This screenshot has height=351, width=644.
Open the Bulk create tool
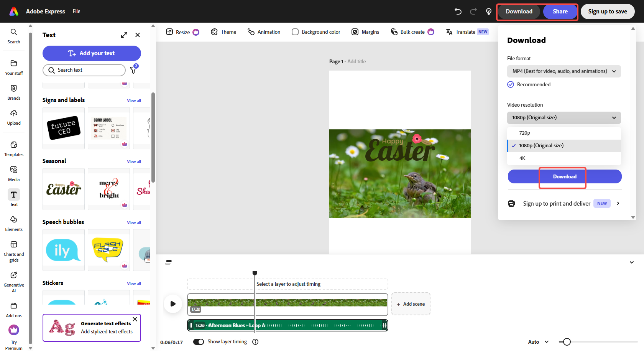tap(412, 32)
